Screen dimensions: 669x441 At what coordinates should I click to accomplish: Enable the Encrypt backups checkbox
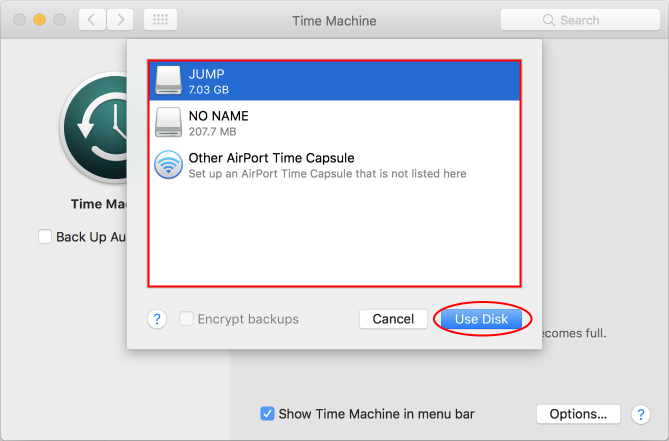(186, 319)
